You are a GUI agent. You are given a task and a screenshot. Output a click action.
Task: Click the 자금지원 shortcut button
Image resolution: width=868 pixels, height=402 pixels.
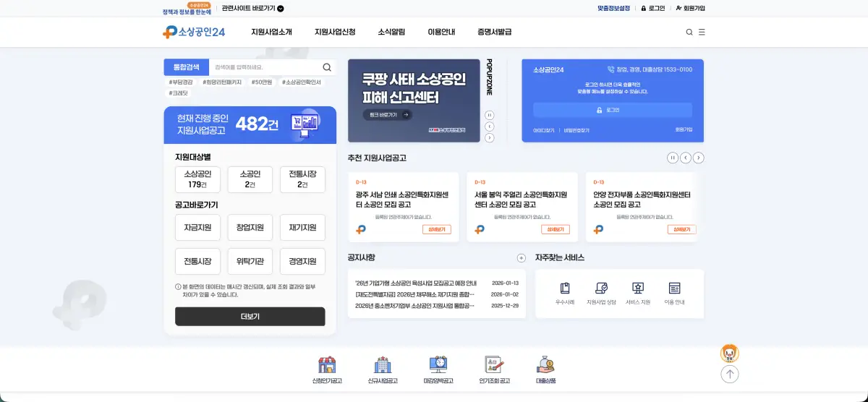pos(197,228)
